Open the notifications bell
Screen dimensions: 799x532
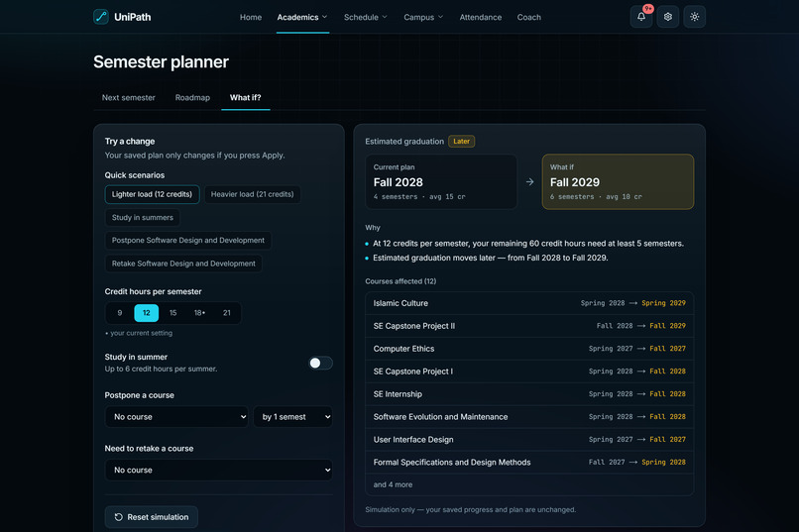(641, 17)
